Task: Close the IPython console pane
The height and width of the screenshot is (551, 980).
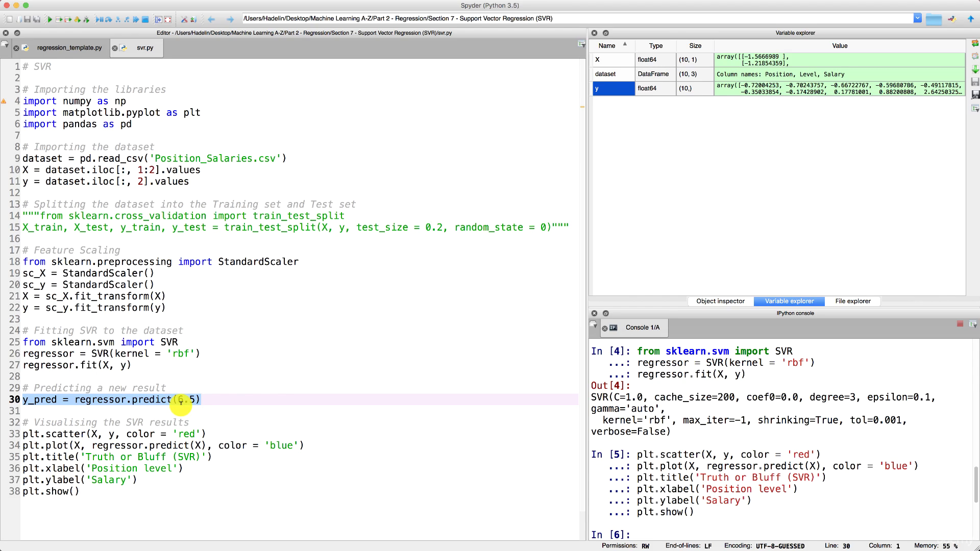Action: 594,313
